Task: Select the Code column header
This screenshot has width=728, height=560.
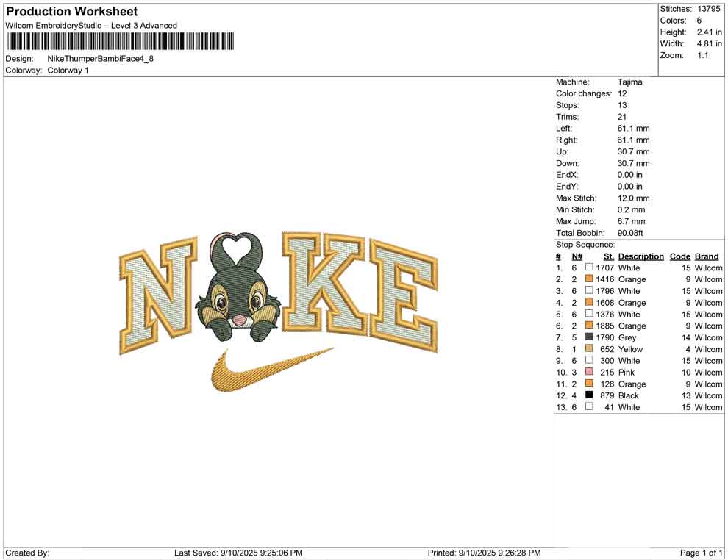Action: point(680,256)
